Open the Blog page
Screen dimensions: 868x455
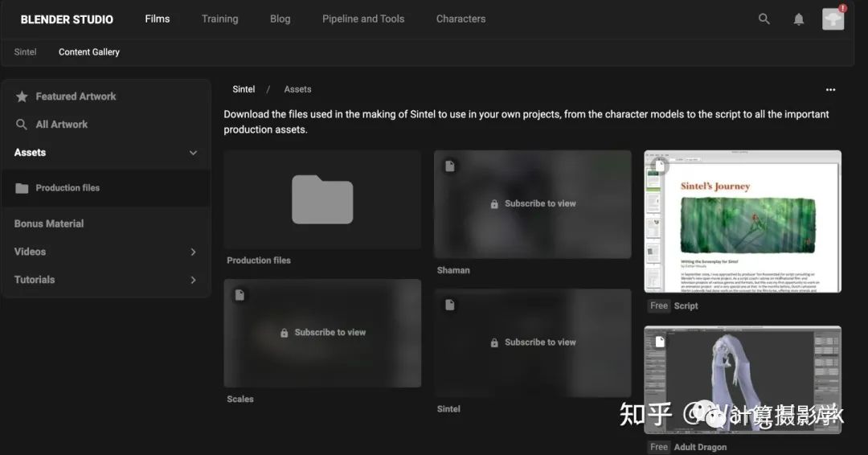pos(280,18)
